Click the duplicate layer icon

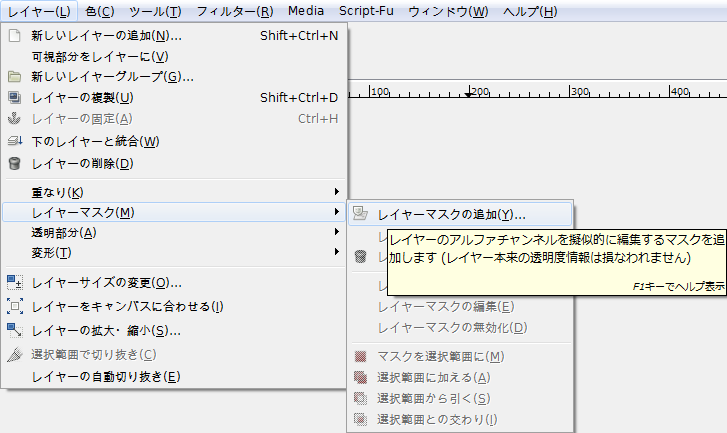[14, 97]
